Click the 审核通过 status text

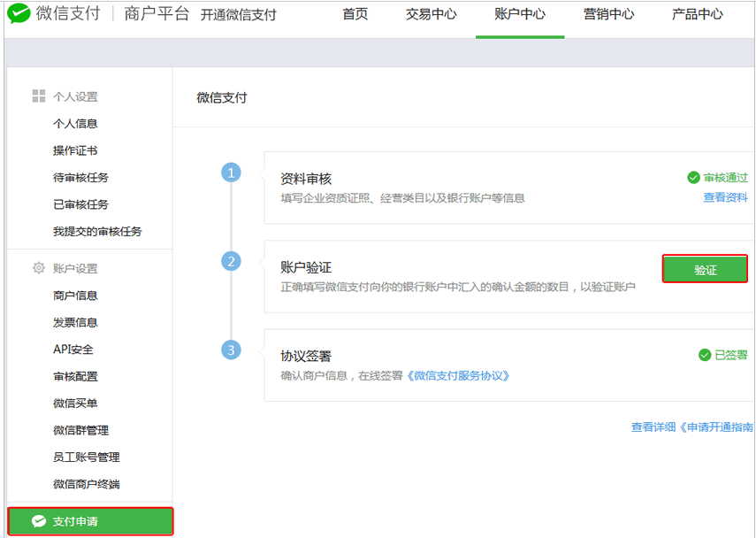point(726,178)
